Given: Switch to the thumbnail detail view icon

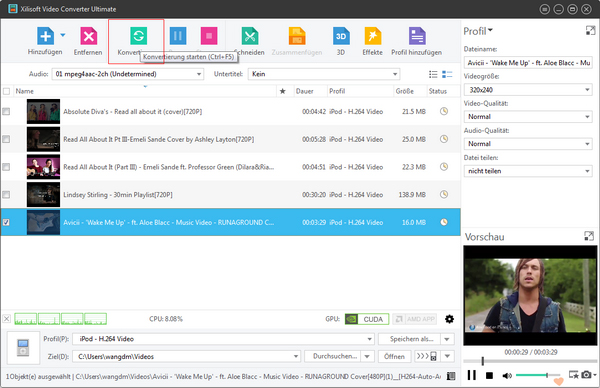Looking at the screenshot, I should point(447,74).
